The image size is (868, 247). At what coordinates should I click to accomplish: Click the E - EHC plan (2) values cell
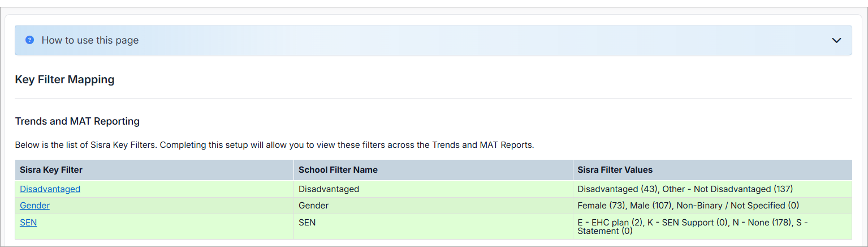click(x=692, y=227)
